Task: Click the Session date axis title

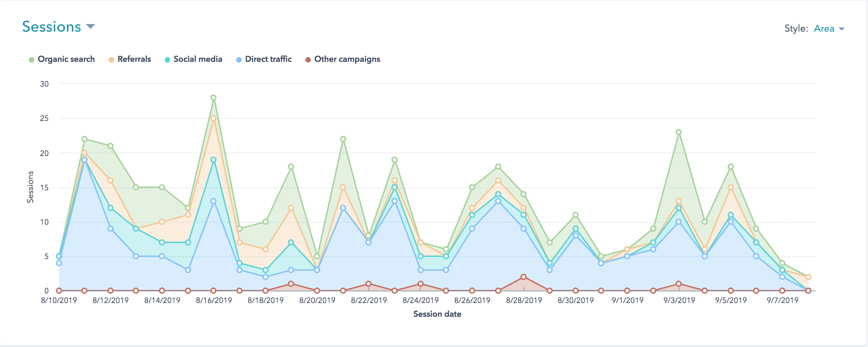Action: point(437,314)
